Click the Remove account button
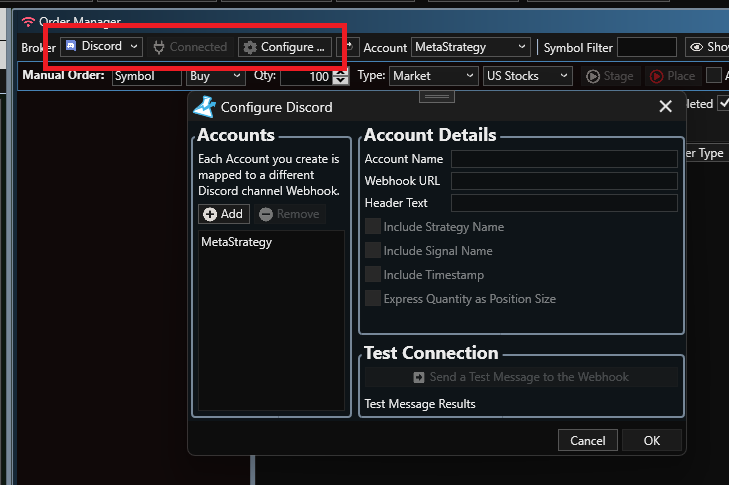The image size is (729, 485). point(289,214)
